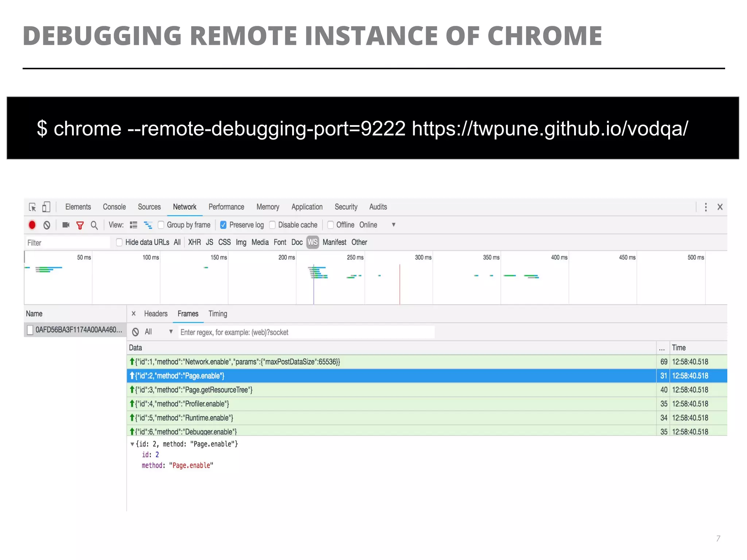Image resolution: width=747 pixels, height=560 pixels.
Task: Filter requests by Font
Action: coord(280,242)
